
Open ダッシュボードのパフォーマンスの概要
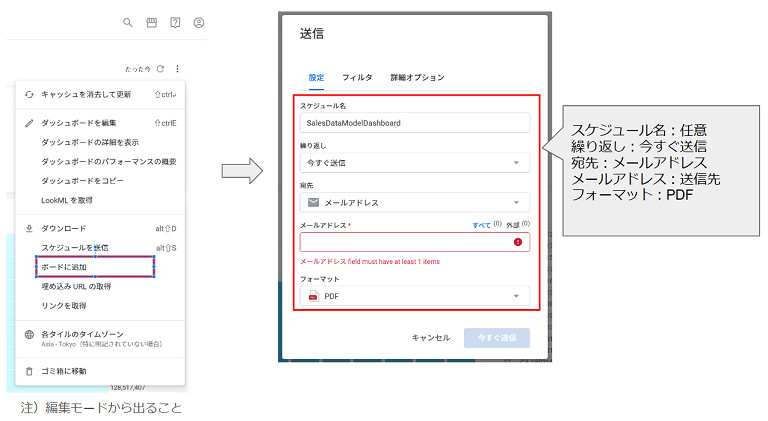pos(100,162)
